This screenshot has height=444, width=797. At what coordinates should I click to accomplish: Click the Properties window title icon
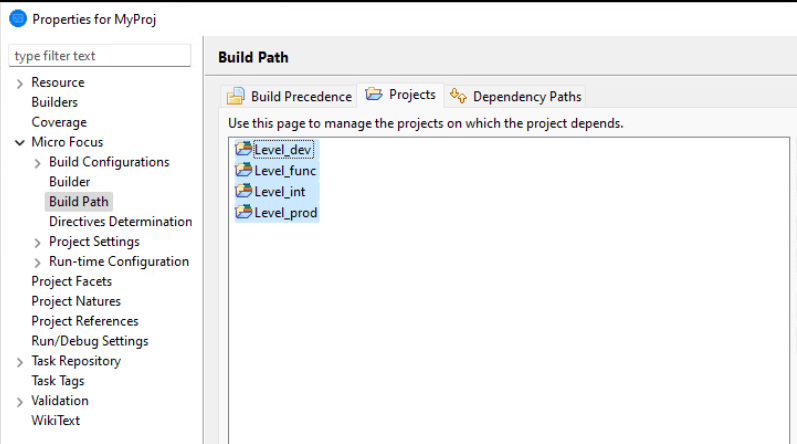17,19
